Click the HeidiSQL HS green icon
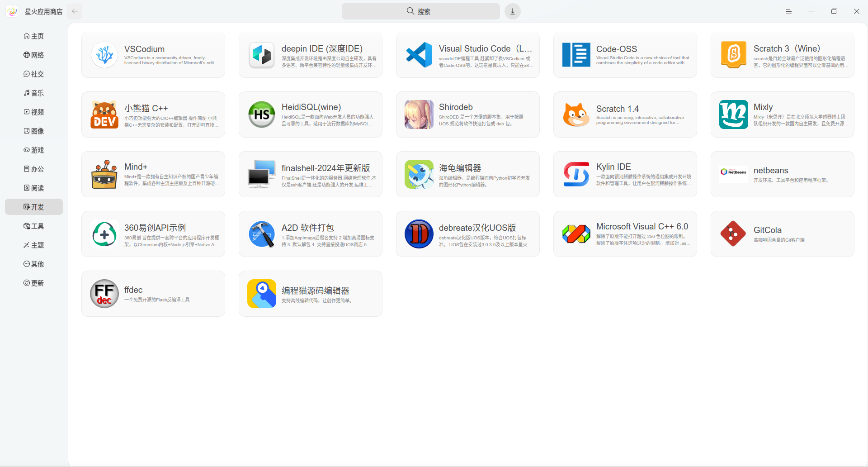868x467 pixels. click(x=262, y=114)
